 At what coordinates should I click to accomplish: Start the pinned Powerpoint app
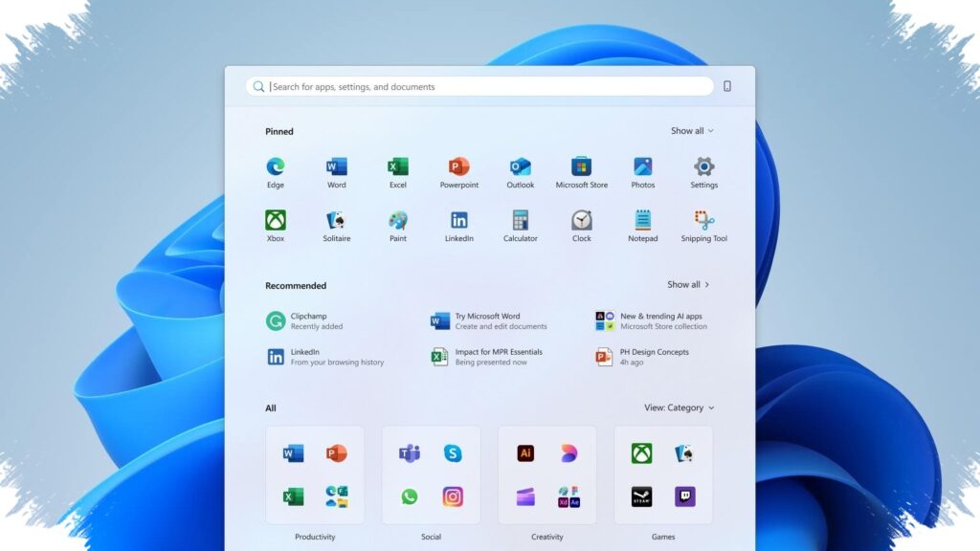(458, 172)
